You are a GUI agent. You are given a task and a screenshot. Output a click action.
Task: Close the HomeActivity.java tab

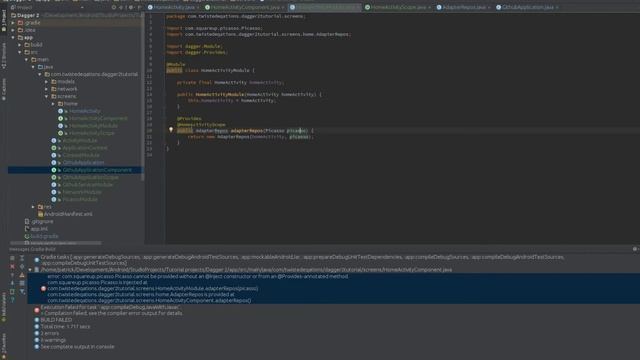(x=198, y=7)
